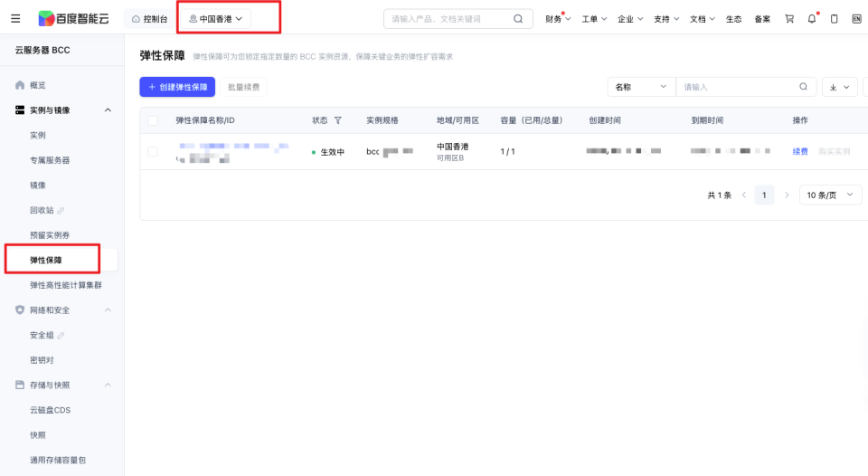
Task: Click the 网络和安全 shield icon
Action: tap(20, 309)
